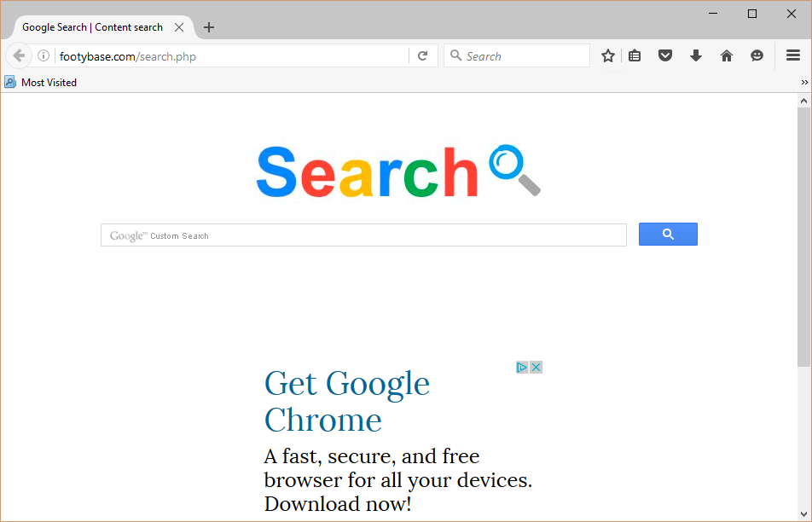Reload the current page
The width and height of the screenshot is (812, 522).
[x=422, y=56]
